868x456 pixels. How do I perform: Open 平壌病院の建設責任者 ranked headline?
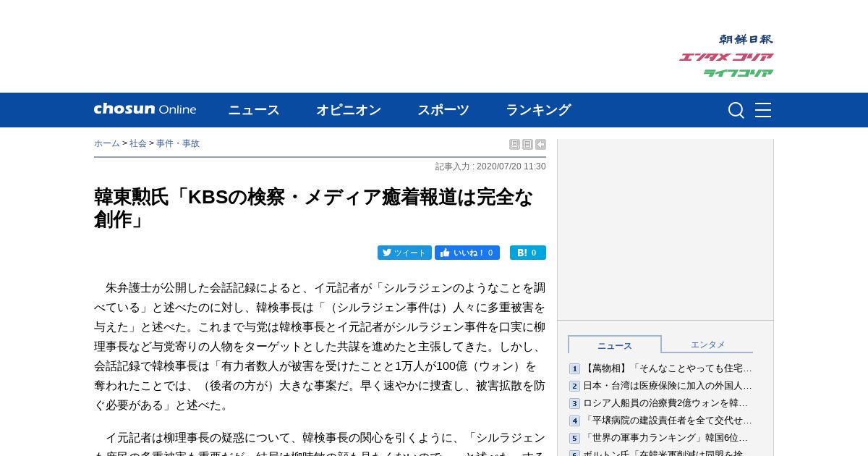668,421
